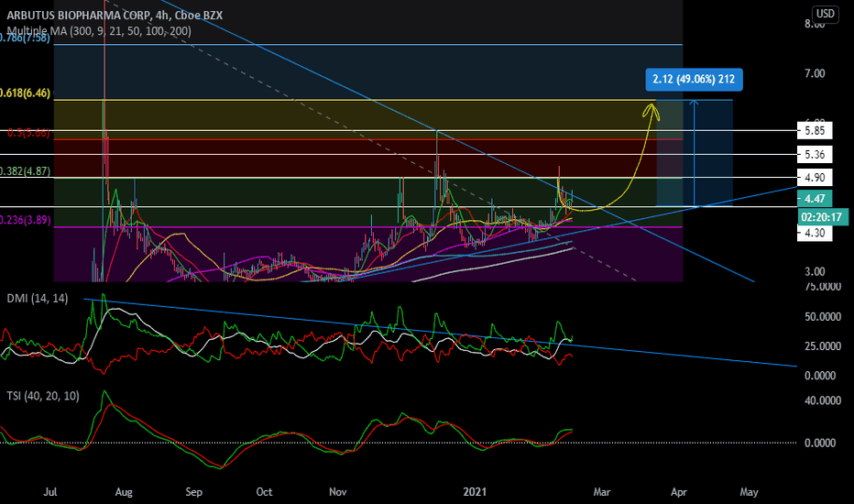Click the Oct label on time axis
854x504 pixels.
(264, 492)
